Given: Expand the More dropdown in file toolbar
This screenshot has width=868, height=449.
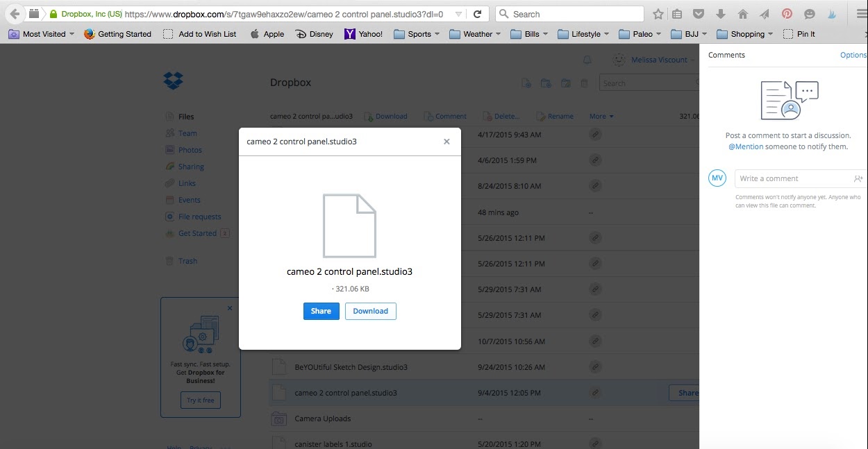Looking at the screenshot, I should coord(601,116).
